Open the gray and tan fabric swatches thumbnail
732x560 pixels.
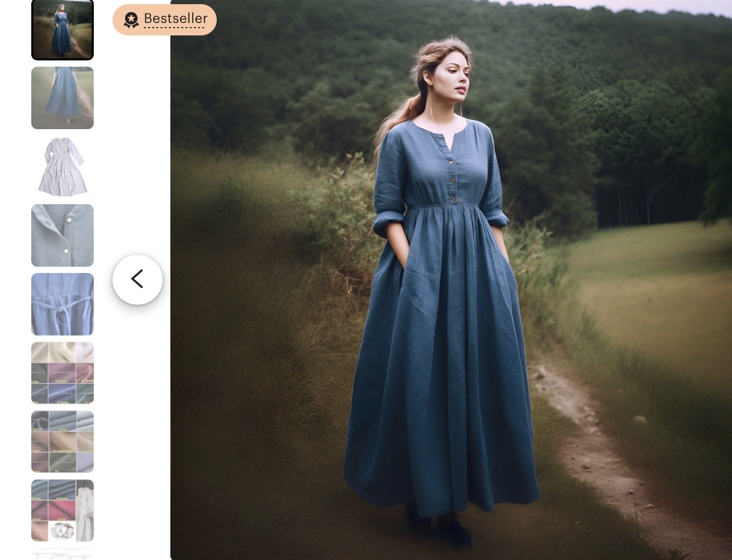63,442
